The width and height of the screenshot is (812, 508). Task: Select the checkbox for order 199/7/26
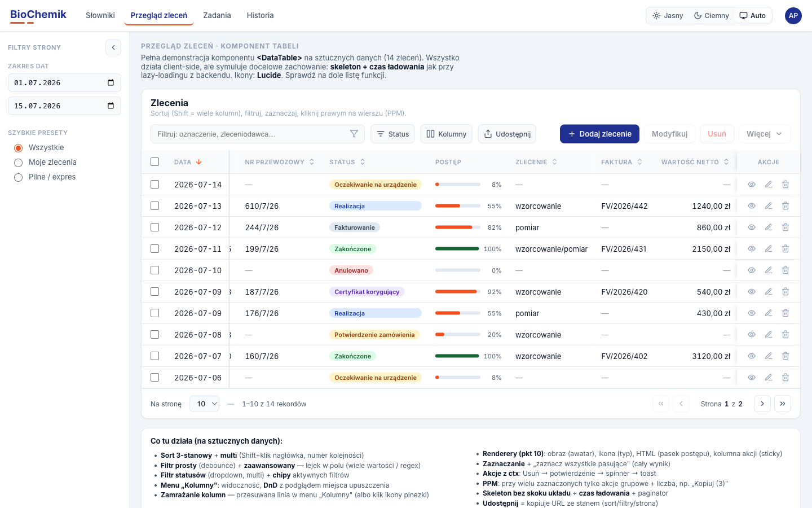[x=155, y=249]
